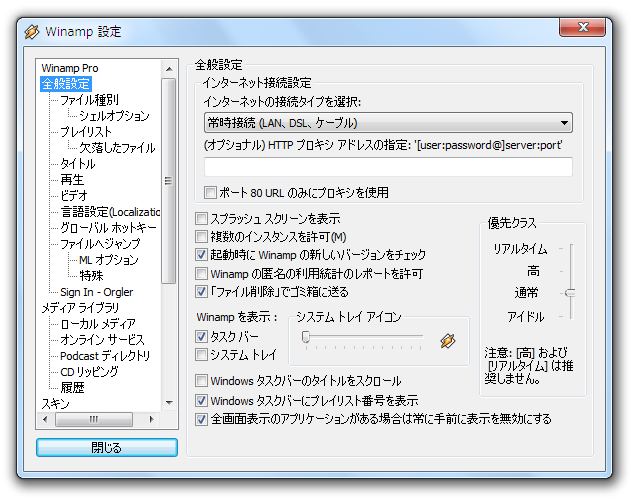Select メディア ライブラリ in the tree
Image resolution: width=633 pixels, height=500 pixels.
(x=80, y=308)
